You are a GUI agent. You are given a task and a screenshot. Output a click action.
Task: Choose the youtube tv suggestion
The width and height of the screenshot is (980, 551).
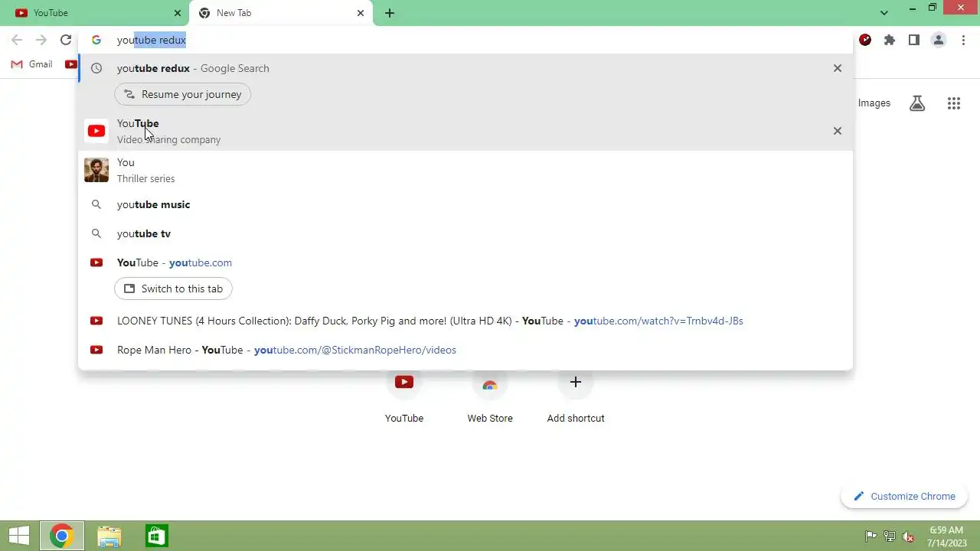click(465, 233)
